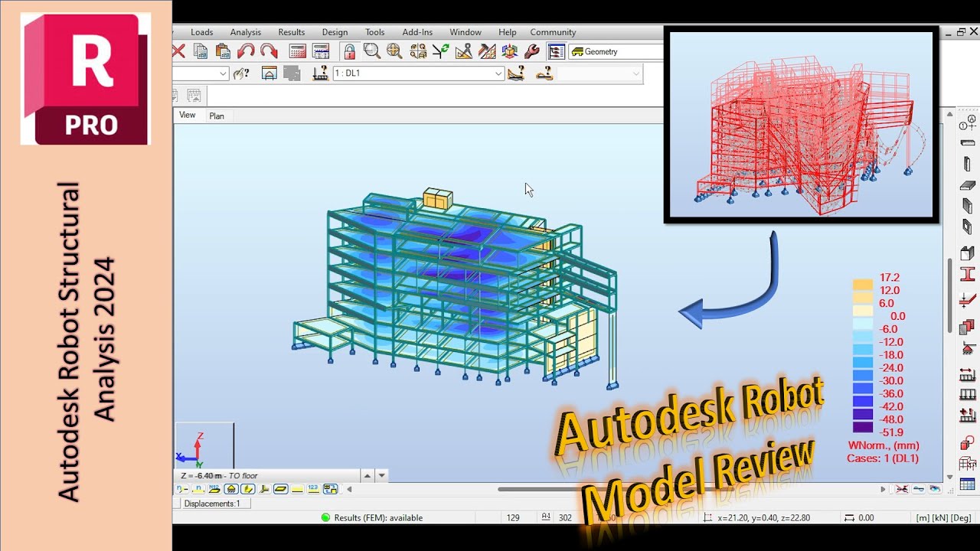Click the up arrow beside Z = -6.40 m
This screenshot has width=980, height=551.
click(367, 475)
